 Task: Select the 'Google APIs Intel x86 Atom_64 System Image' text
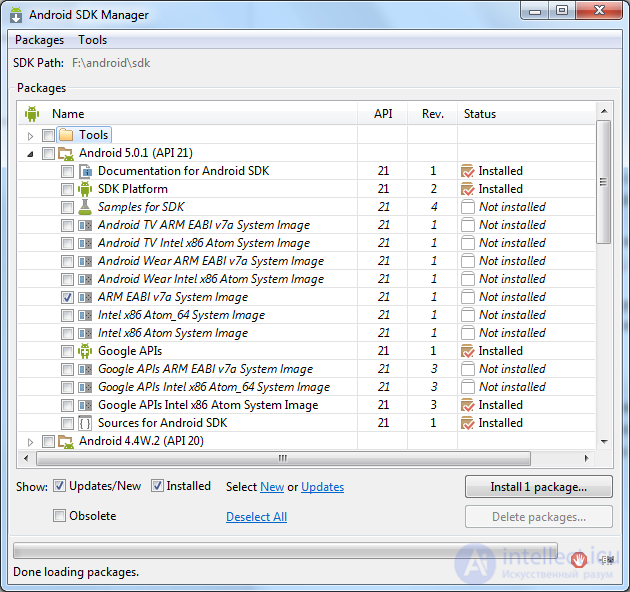[x=214, y=387]
